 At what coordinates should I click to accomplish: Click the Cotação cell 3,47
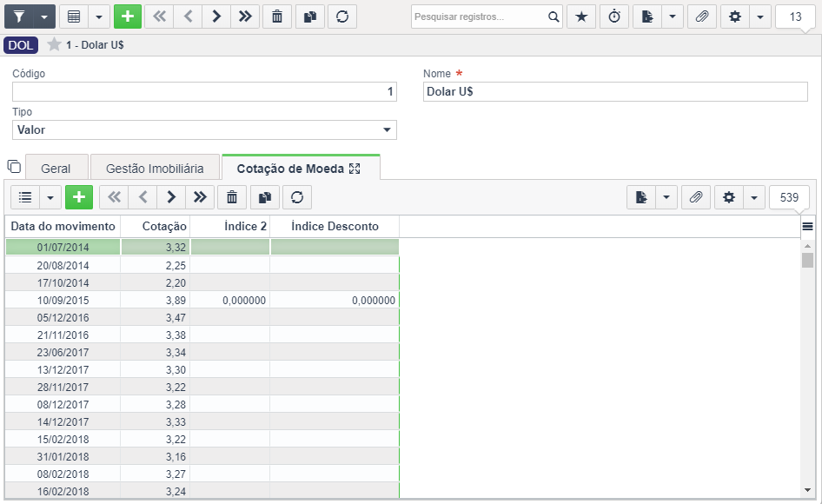tap(156, 318)
